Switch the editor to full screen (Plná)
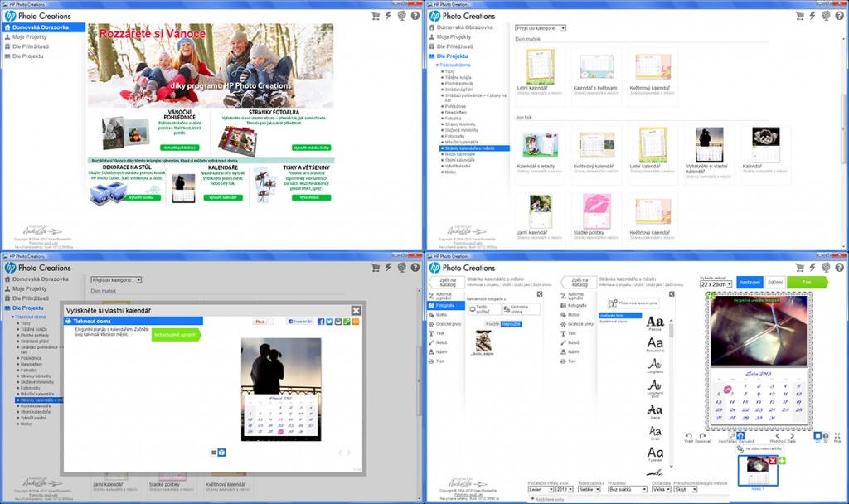 click(837, 436)
